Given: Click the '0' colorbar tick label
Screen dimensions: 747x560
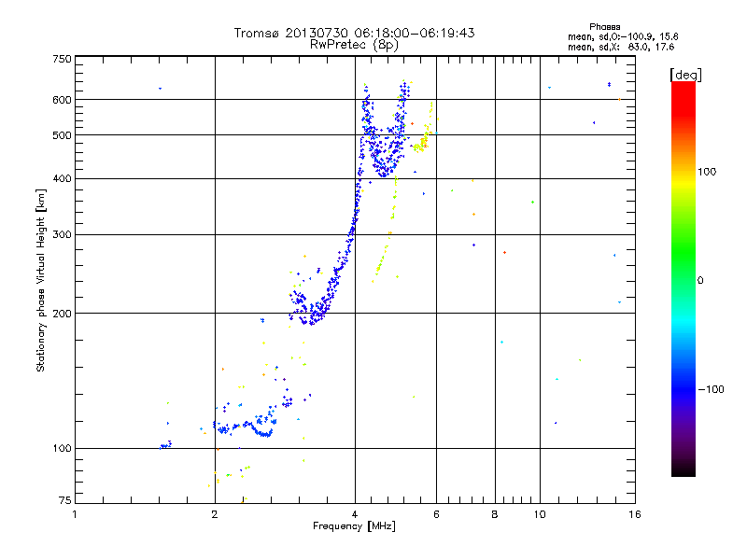Looking at the screenshot, I should pyautogui.click(x=700, y=280).
